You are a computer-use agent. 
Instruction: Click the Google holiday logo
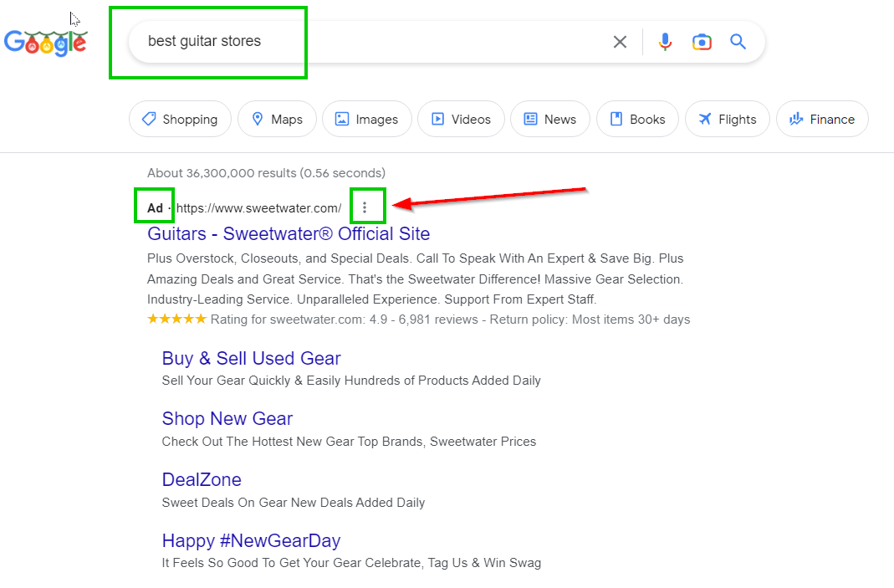point(46,43)
